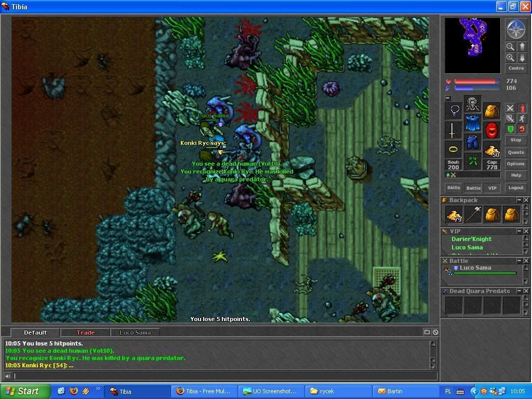Move minimap one floor down
This screenshot has width=532, height=399.
pyautogui.click(x=522, y=58)
